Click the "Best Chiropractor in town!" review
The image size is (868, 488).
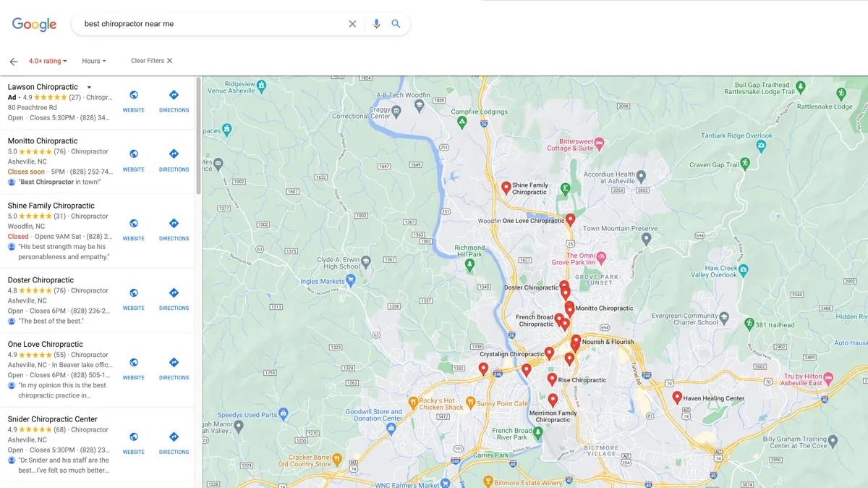tap(59, 182)
